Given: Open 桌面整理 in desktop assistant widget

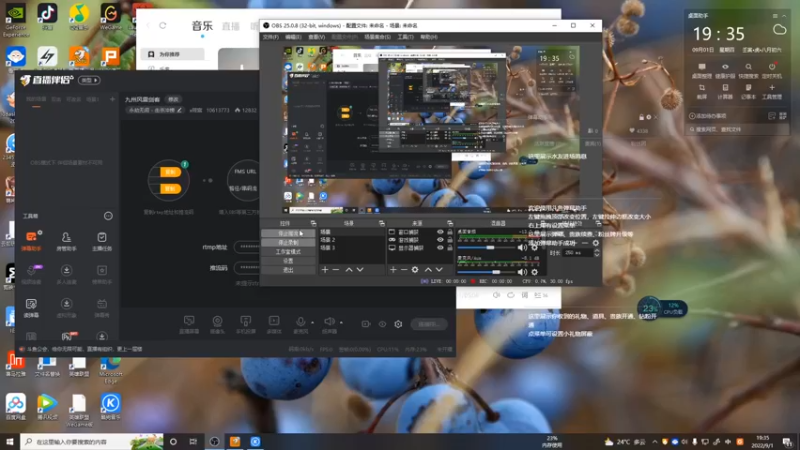Looking at the screenshot, I should pos(702,70).
